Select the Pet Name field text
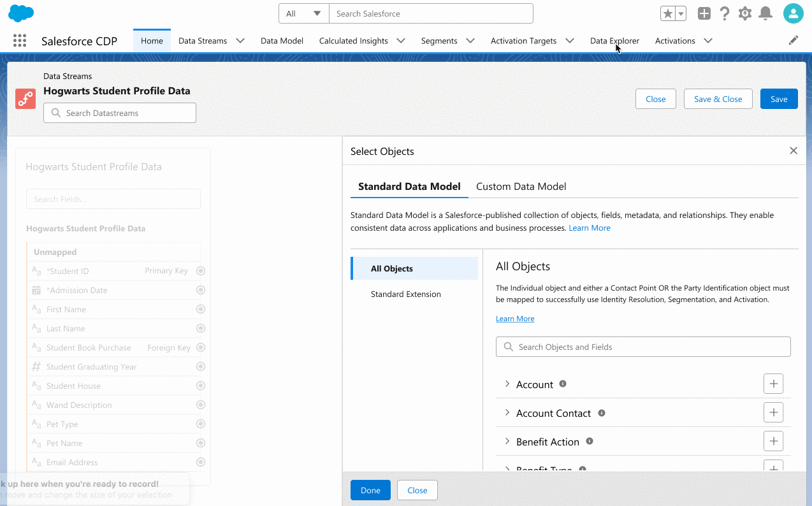 point(64,443)
